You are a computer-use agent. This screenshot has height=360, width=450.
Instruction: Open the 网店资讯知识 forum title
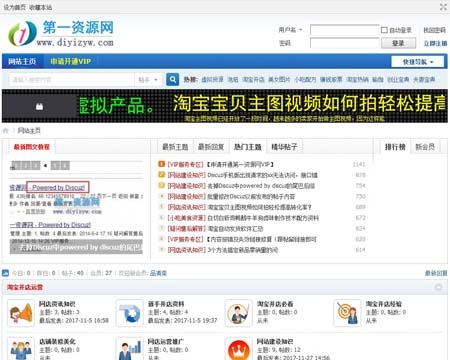[57, 304]
